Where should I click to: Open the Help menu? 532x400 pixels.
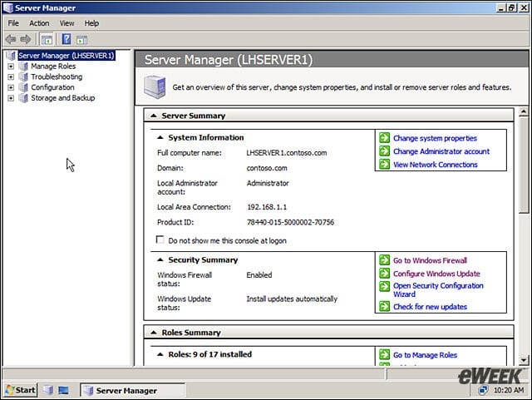(x=91, y=23)
